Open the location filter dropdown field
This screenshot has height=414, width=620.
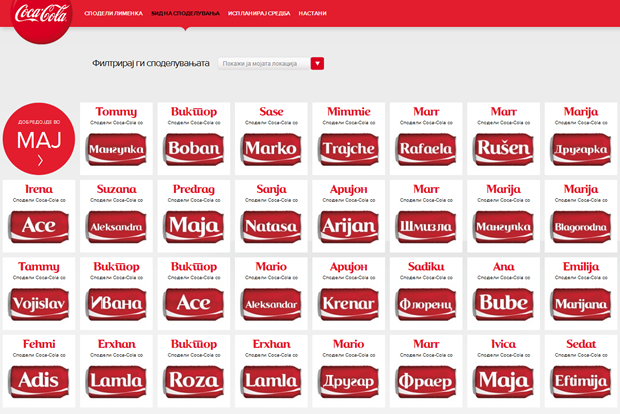click(x=264, y=64)
